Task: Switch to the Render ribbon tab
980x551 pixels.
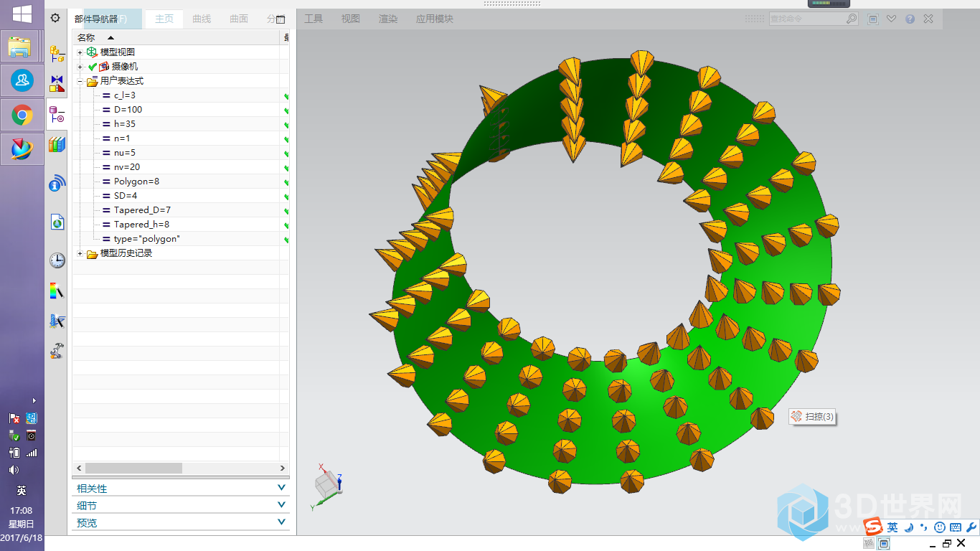Action: pyautogui.click(x=388, y=19)
